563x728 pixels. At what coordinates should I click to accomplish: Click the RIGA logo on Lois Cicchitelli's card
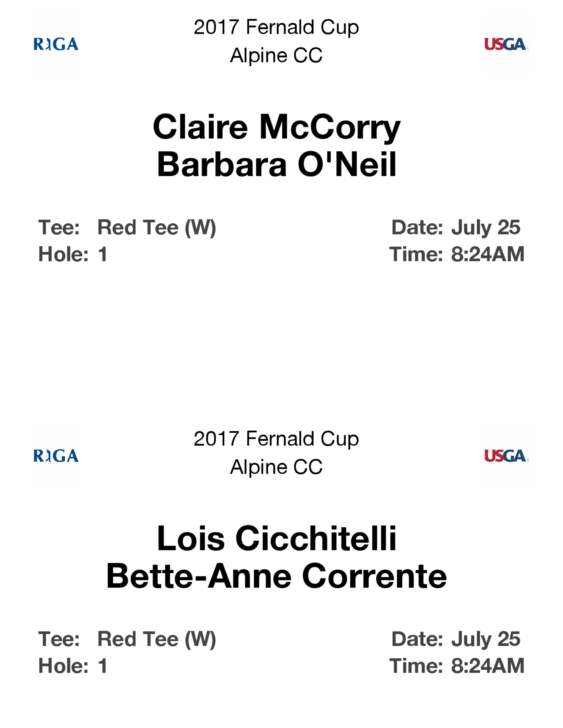pyautogui.click(x=56, y=456)
